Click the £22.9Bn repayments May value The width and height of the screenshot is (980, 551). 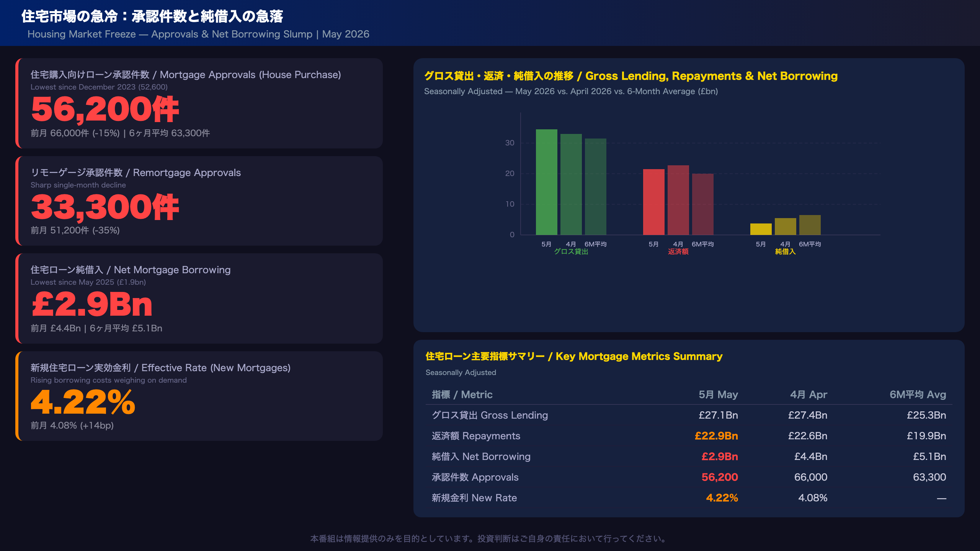click(716, 436)
